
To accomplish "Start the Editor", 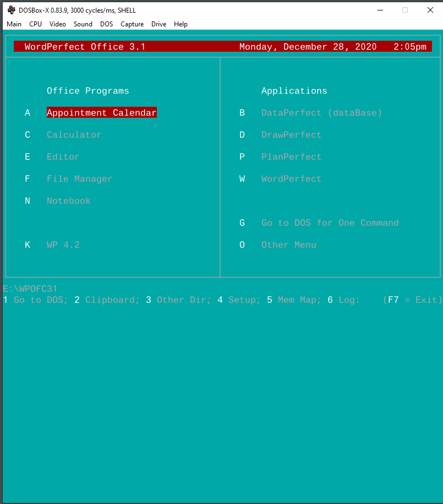I will pos(63,156).
